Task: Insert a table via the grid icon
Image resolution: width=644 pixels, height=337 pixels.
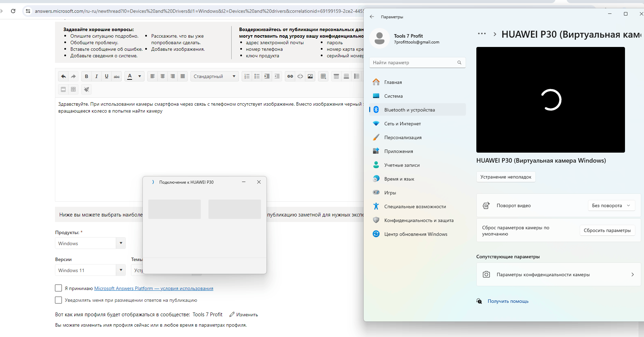Action: click(323, 76)
